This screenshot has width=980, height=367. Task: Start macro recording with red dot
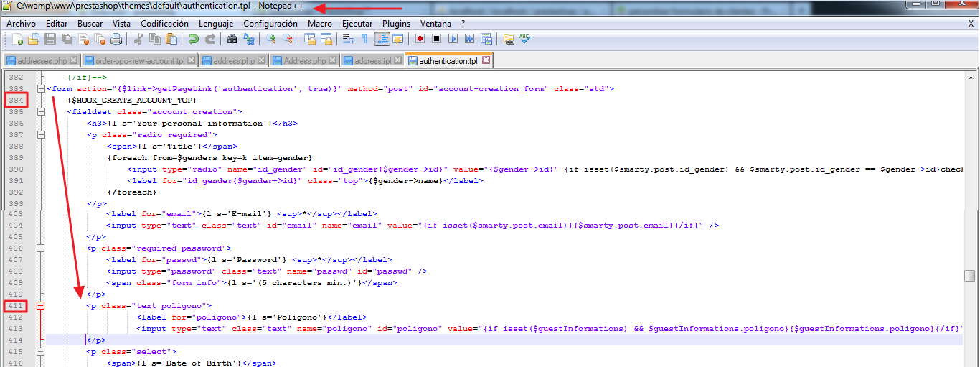click(420, 39)
